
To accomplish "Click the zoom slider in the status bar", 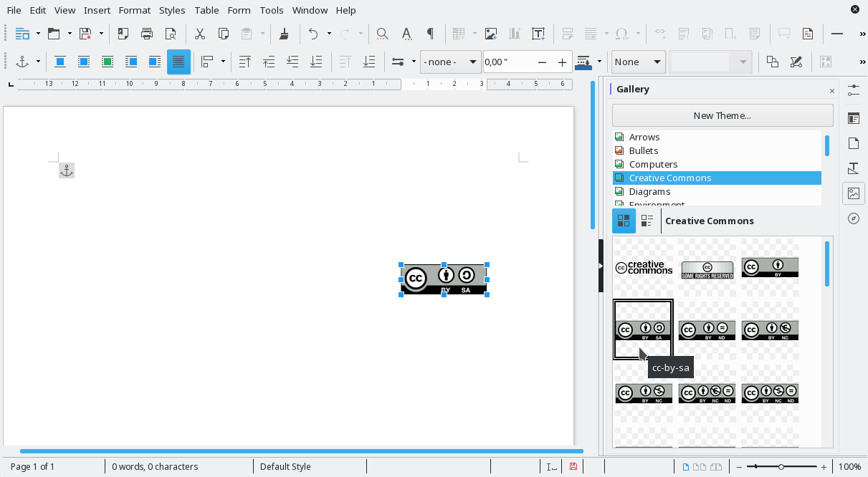I will (x=781, y=466).
